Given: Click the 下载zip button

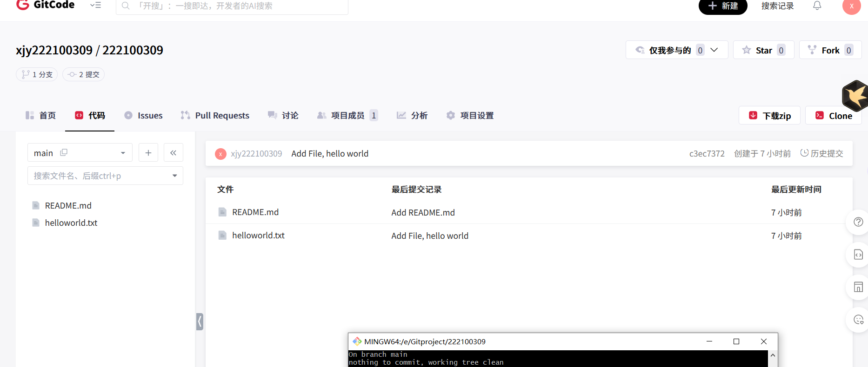Looking at the screenshot, I should (x=769, y=116).
